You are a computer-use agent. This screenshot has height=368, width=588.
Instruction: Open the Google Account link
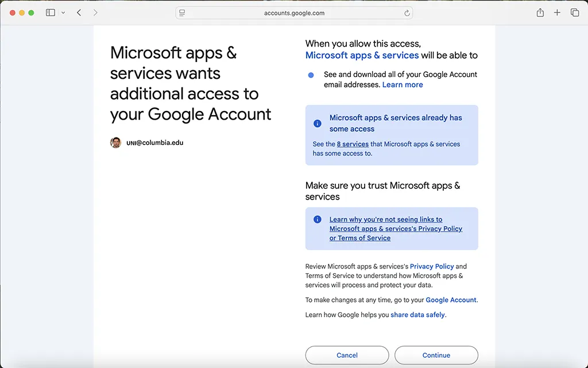point(451,300)
